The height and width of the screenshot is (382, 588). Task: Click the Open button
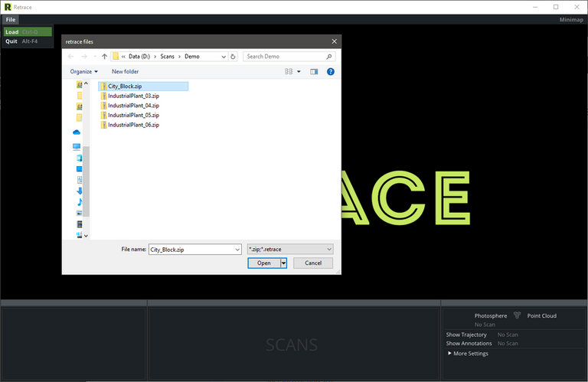click(x=264, y=263)
